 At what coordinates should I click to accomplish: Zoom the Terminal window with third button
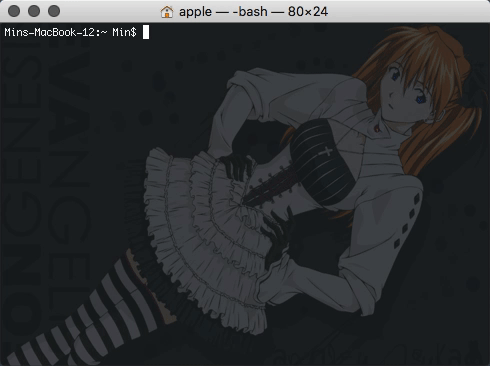pyautogui.click(x=54, y=11)
